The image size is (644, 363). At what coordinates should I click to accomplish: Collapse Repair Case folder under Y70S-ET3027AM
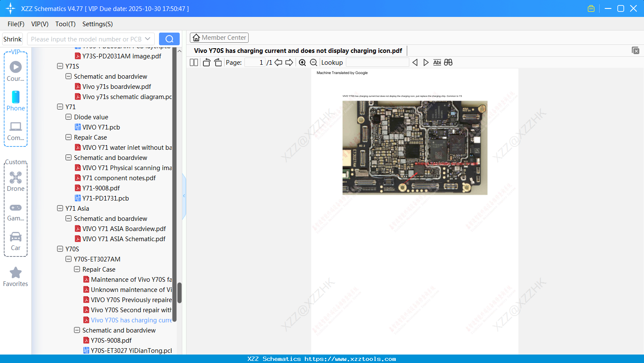point(77,269)
